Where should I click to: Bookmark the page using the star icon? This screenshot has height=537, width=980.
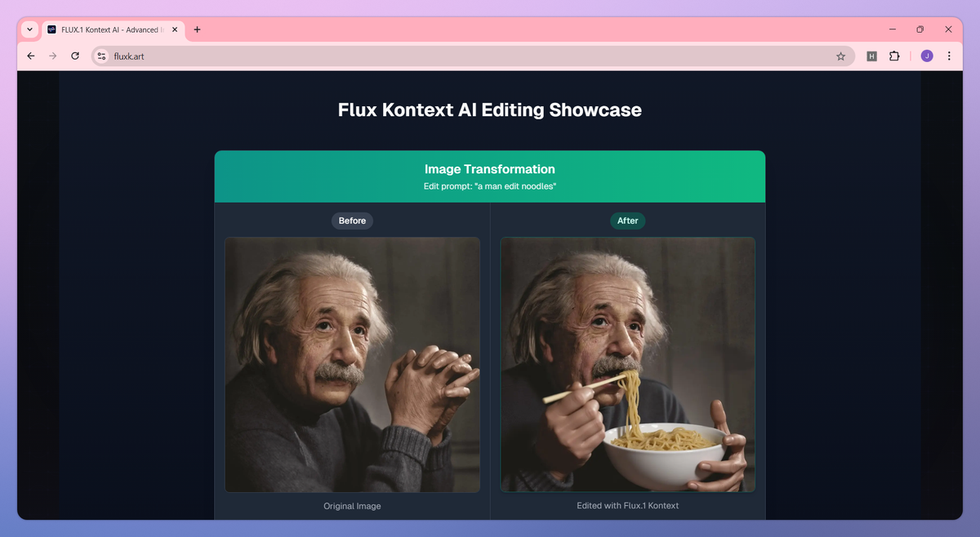point(840,56)
